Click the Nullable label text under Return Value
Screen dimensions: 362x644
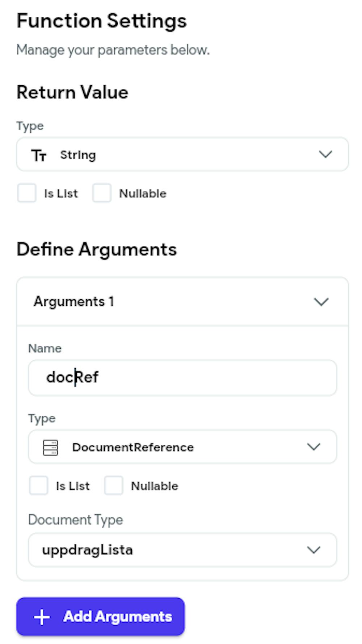point(143,194)
